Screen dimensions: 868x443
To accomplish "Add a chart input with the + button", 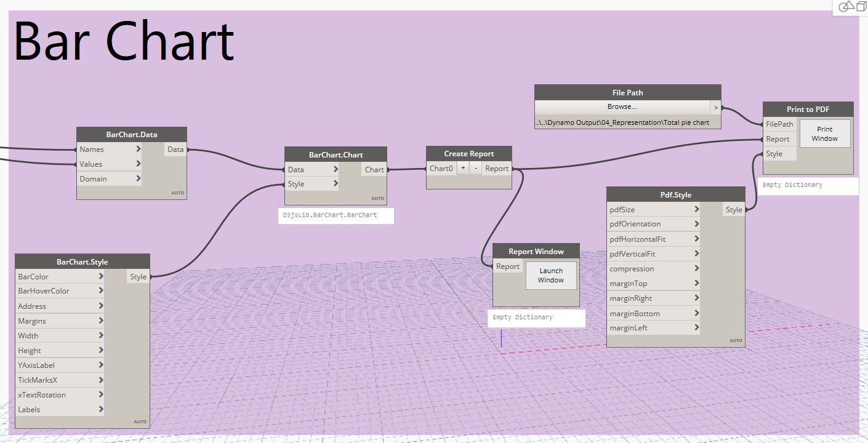I will tap(463, 168).
